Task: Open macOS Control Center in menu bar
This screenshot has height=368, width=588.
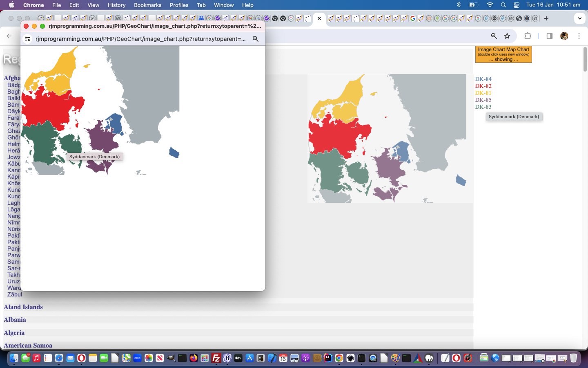Action: [x=517, y=5]
